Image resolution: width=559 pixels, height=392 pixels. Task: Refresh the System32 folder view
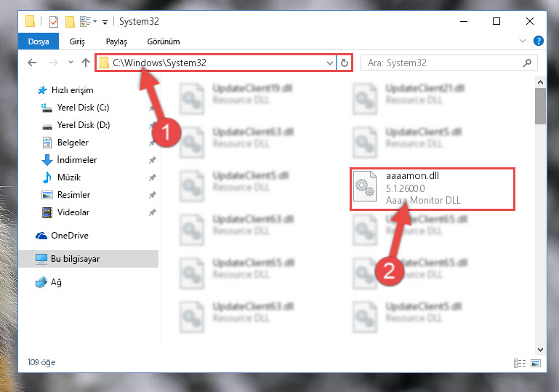click(344, 63)
